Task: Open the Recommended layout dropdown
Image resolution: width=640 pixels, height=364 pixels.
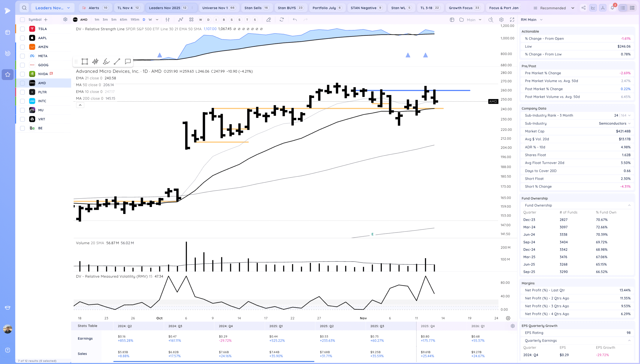Action: (x=553, y=8)
